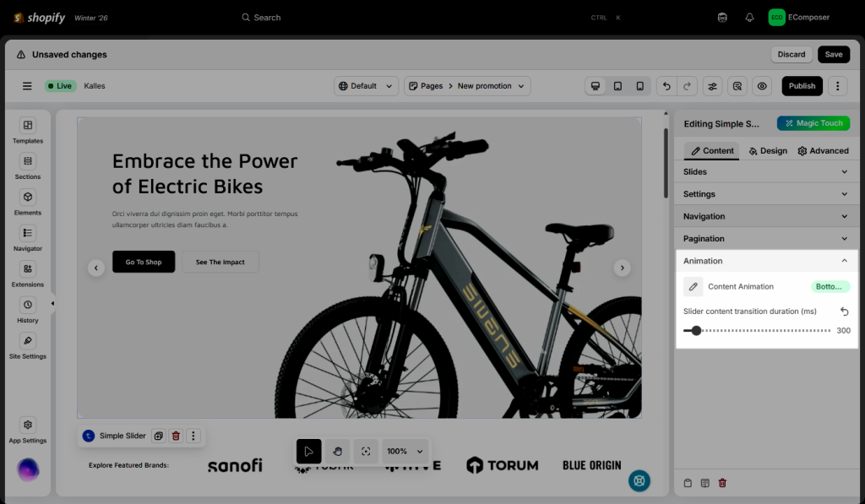This screenshot has height=504, width=865.
Task: Reset slider content transition duration
Action: point(844,312)
